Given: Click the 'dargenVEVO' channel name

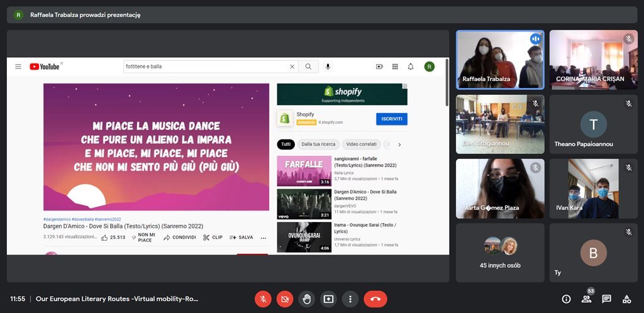Looking at the screenshot, I should 345,206.
